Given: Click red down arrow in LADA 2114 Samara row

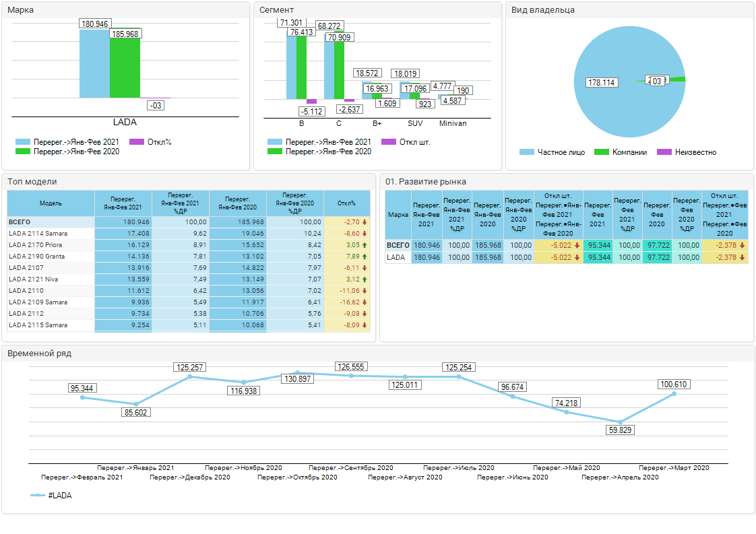Looking at the screenshot, I should coord(365,234).
